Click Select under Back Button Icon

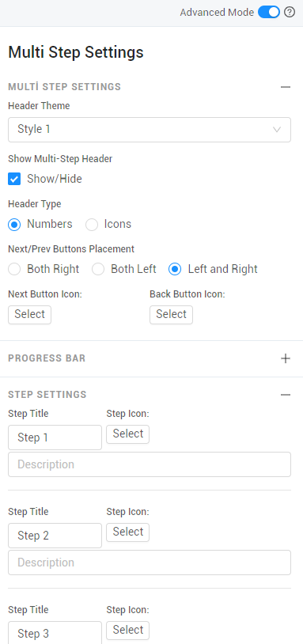click(171, 315)
